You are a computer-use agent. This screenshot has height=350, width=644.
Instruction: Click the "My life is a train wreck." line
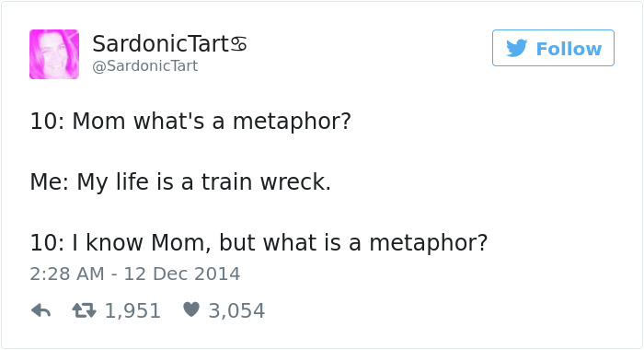click(x=204, y=181)
